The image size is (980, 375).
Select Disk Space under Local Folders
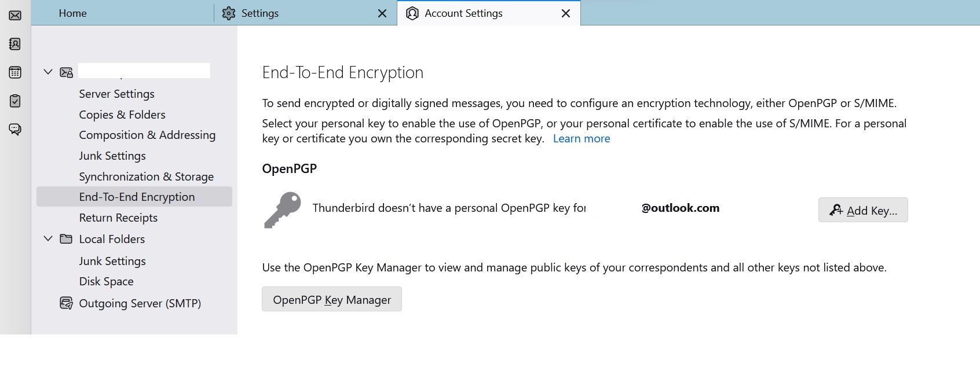point(106,281)
